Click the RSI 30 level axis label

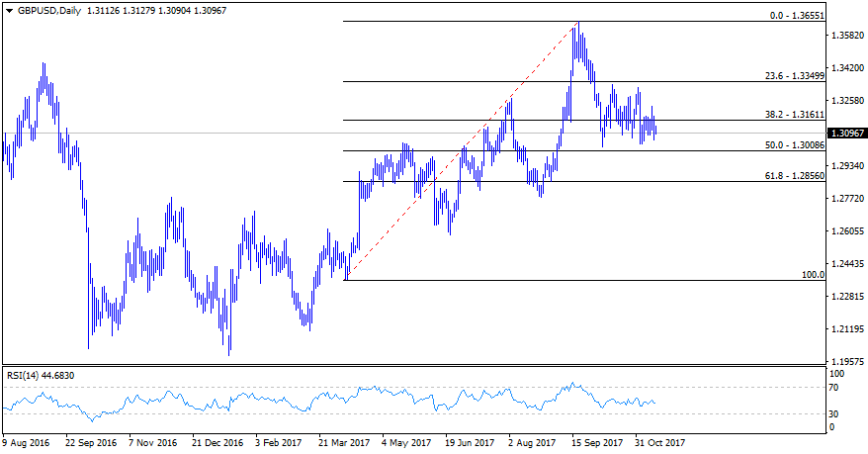[x=835, y=413]
